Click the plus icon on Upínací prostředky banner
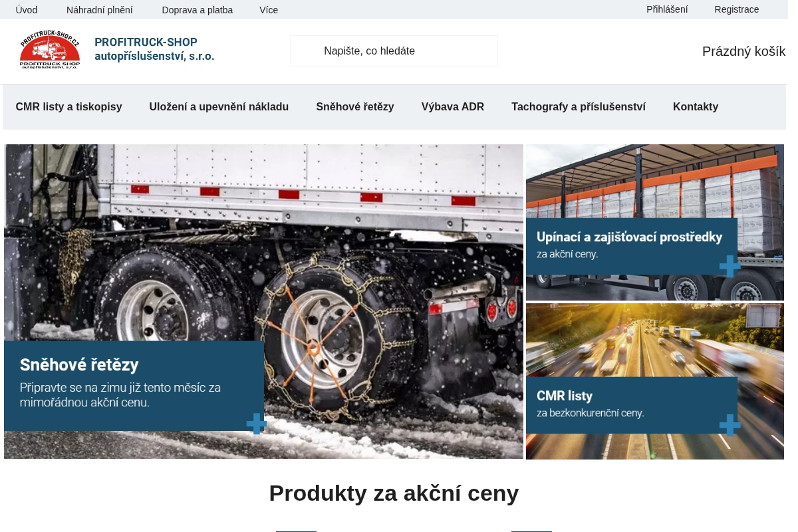798x532 pixels. [730, 266]
